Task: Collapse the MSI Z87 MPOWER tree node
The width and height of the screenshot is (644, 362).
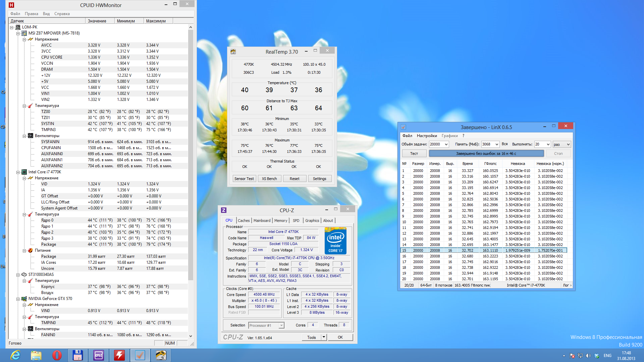Action: pyautogui.click(x=18, y=33)
